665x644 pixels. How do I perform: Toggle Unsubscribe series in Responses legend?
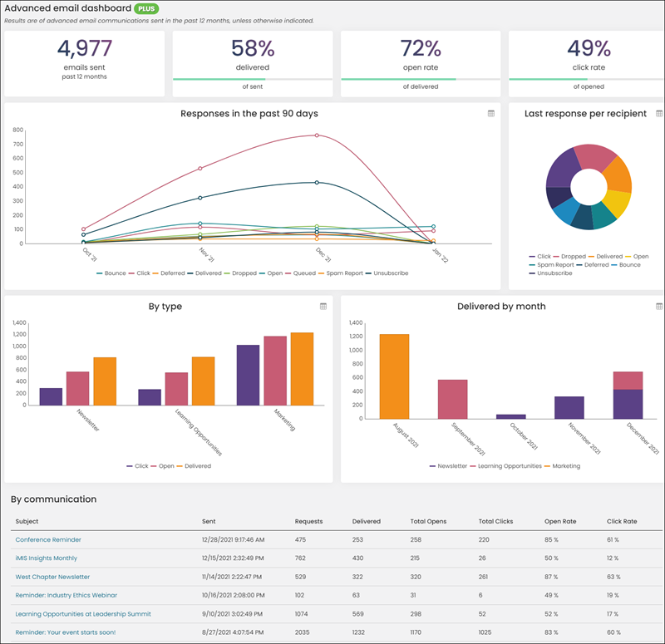pos(387,273)
